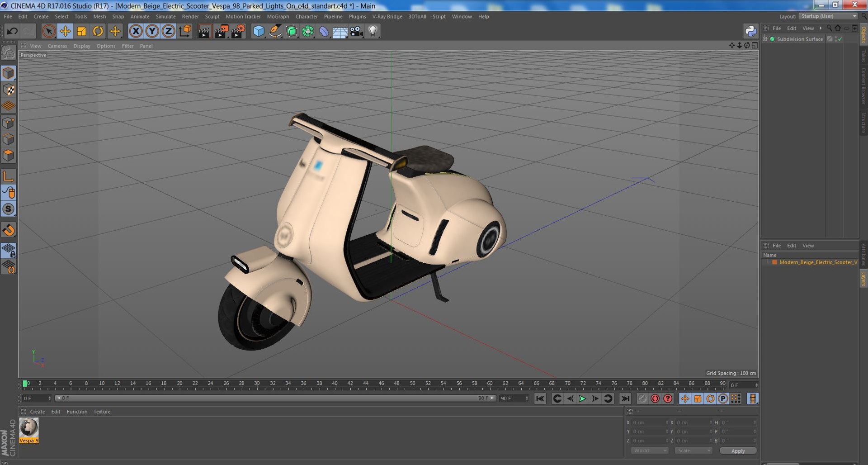Select Modern_Beige_Electric_Scooter layer entry

click(818, 262)
